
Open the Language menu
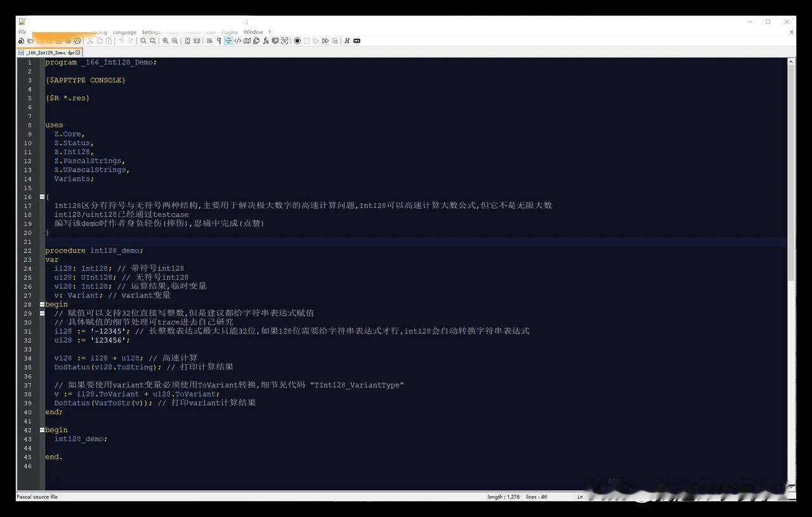click(x=124, y=32)
